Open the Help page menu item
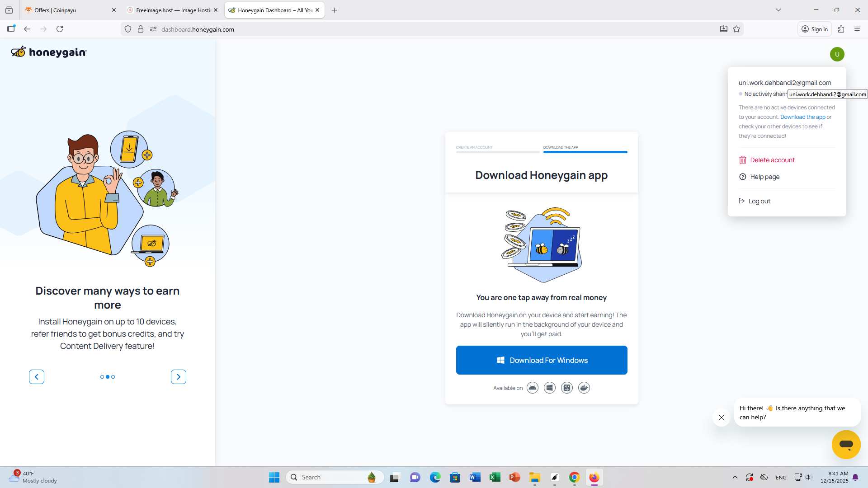The width and height of the screenshot is (868, 488). (759, 177)
